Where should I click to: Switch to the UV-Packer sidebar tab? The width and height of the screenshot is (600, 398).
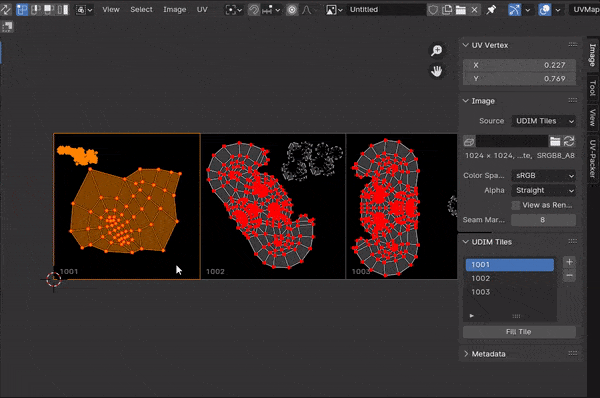tap(592, 158)
